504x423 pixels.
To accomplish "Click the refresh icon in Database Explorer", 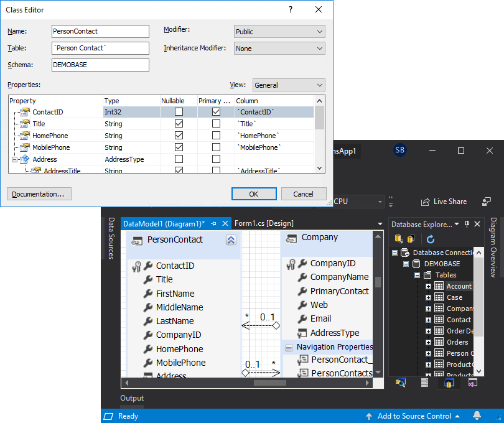I will coord(431,239).
